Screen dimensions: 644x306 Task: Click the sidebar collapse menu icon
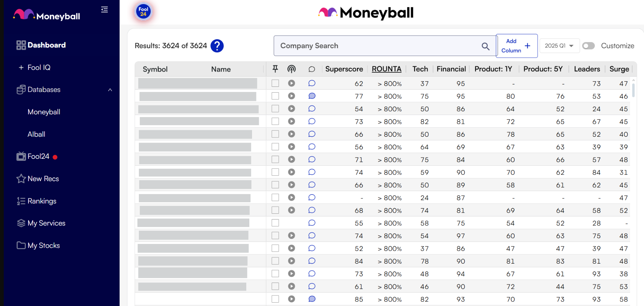pos(104,9)
